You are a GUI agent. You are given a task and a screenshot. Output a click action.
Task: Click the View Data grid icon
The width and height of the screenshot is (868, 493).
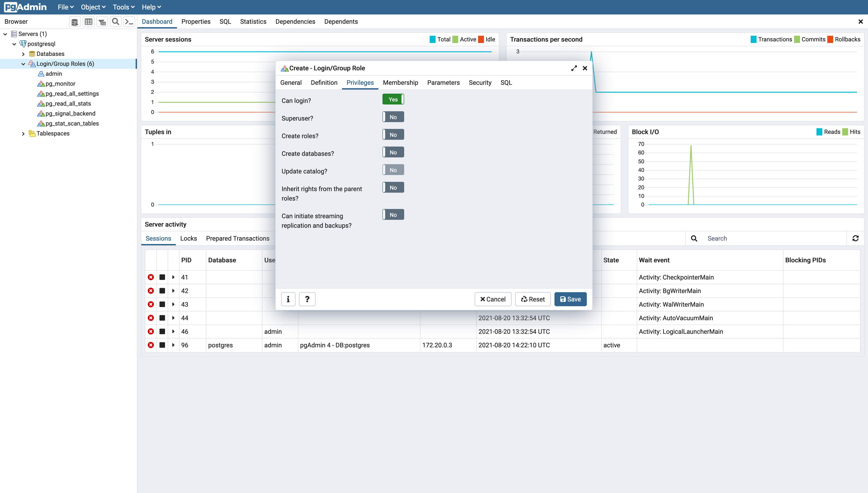point(88,21)
